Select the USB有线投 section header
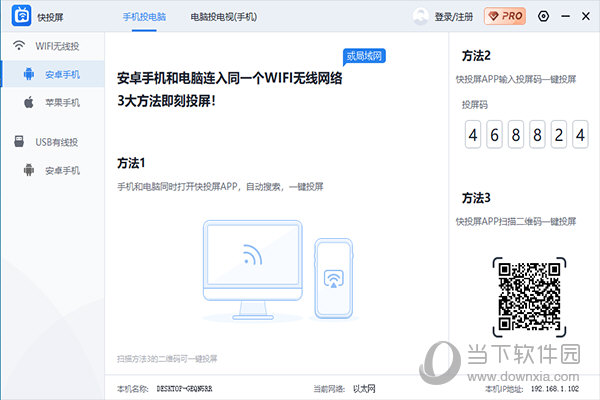 point(57,142)
